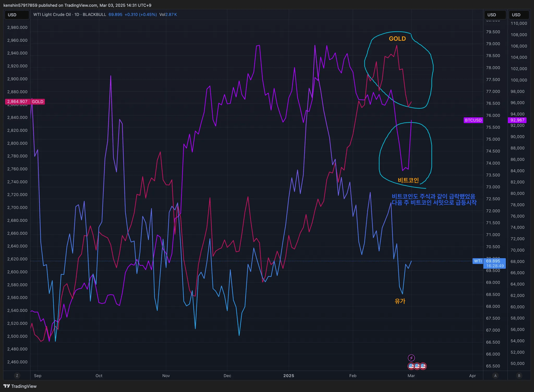Click the Mar label on time axis
The image size is (534, 392).
(x=411, y=376)
